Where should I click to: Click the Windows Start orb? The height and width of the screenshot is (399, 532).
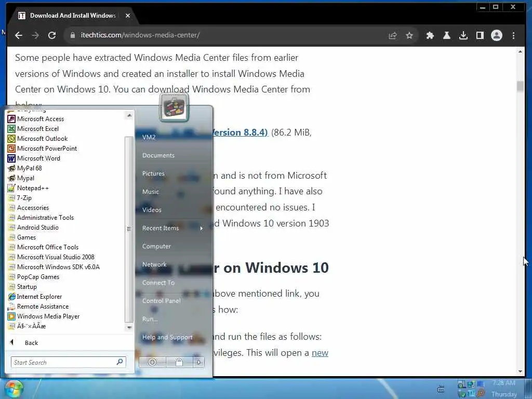click(x=14, y=389)
